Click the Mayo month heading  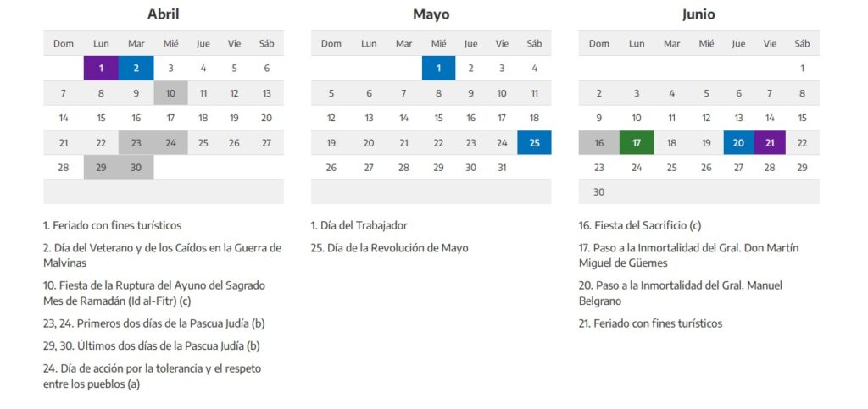431,14
